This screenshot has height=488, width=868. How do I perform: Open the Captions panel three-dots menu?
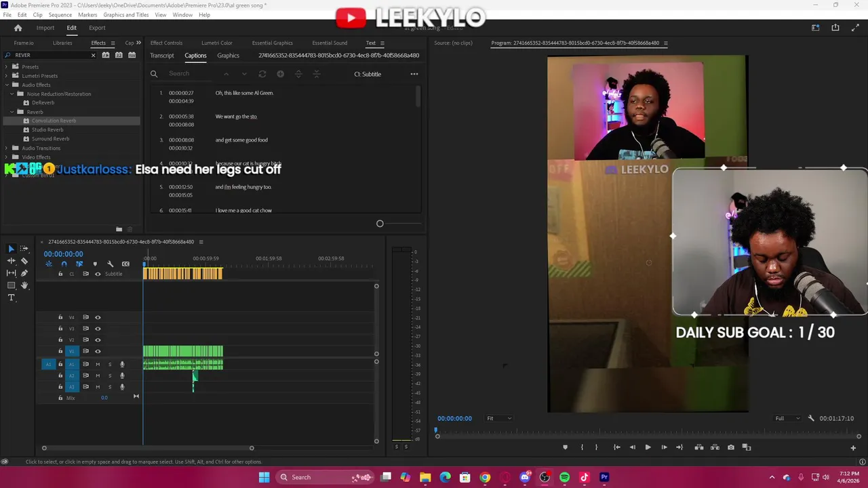[414, 74]
